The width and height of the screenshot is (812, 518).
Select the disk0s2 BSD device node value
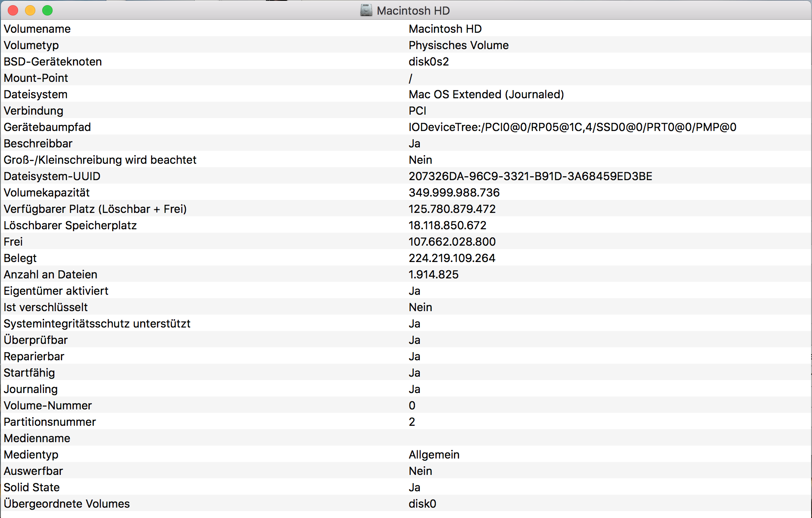tap(428, 62)
